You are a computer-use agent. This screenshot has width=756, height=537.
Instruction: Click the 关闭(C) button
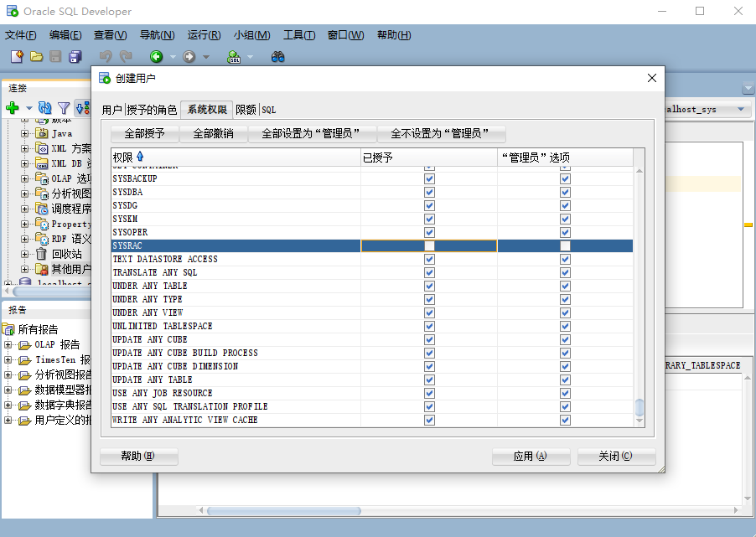coord(616,456)
